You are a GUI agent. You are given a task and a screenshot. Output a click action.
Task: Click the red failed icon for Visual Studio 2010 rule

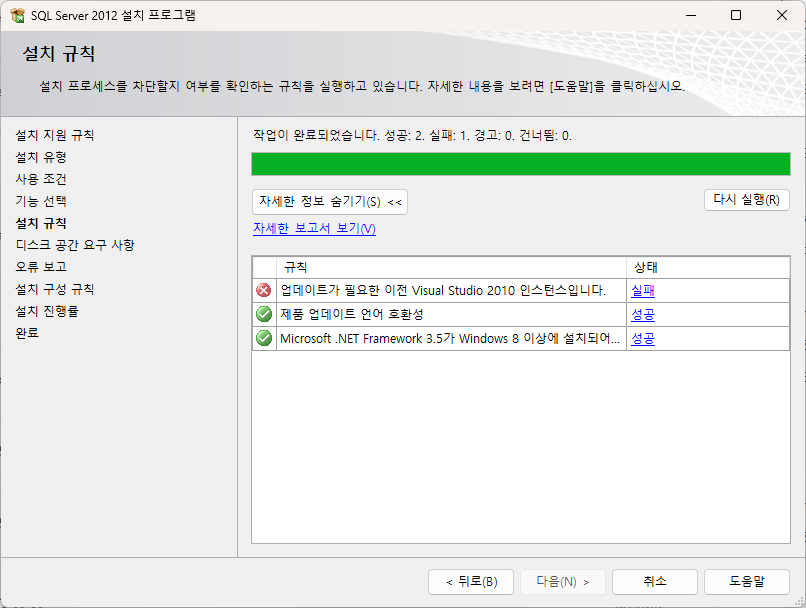click(x=264, y=290)
